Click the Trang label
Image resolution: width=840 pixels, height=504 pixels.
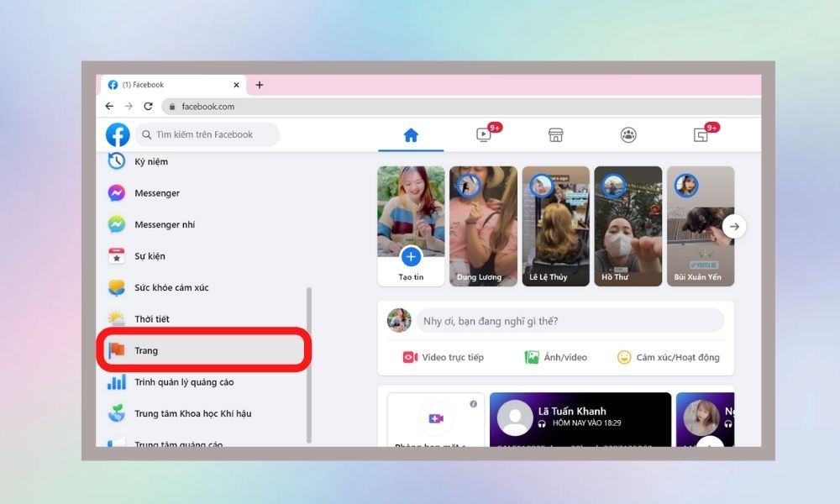click(x=146, y=351)
